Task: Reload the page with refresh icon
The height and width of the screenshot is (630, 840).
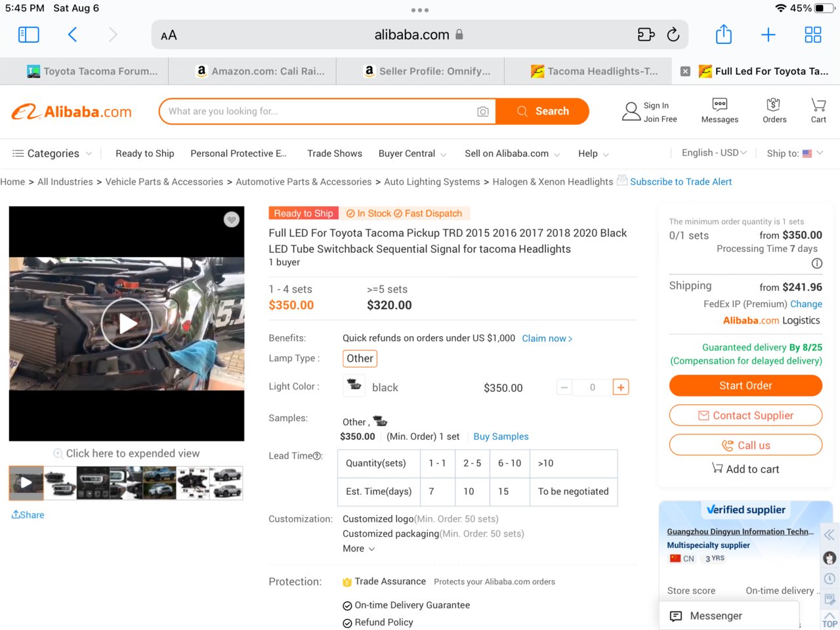Action: click(673, 35)
